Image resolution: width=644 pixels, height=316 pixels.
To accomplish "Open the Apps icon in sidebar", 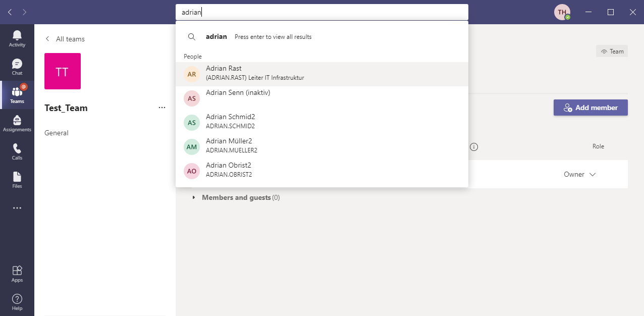I will point(17,273).
